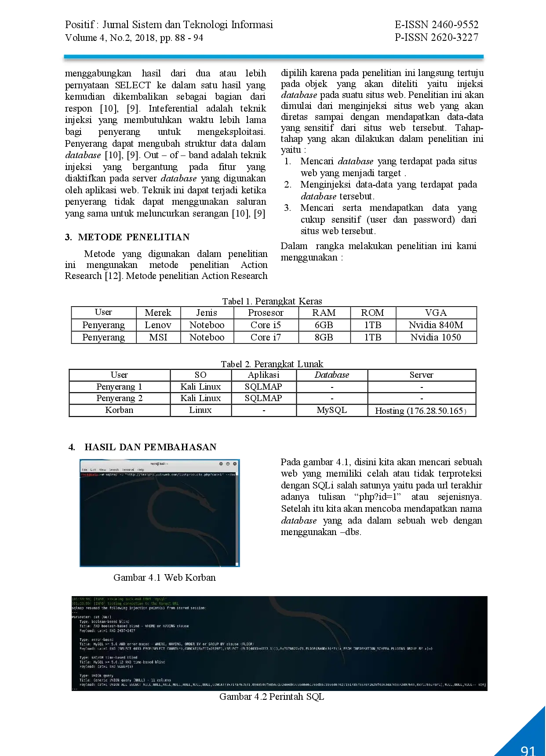Open the View menu in terminal
This screenshot has height=756, width=546.
(102, 470)
